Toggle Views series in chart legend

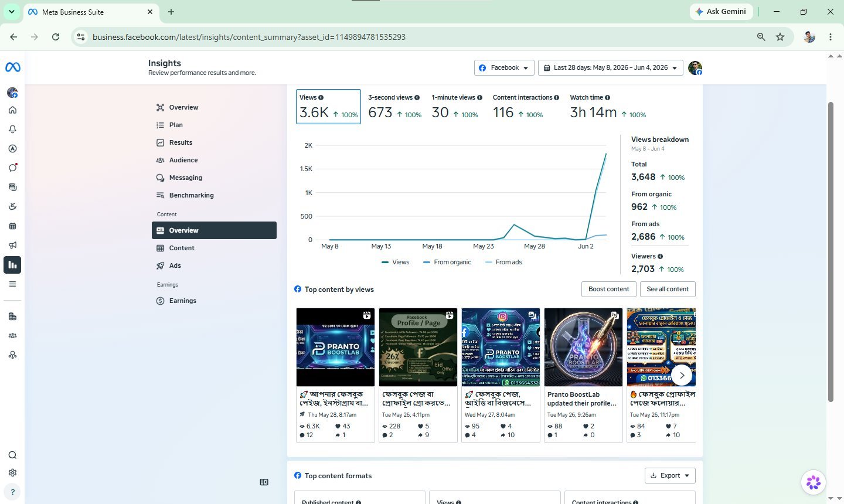tap(396, 263)
